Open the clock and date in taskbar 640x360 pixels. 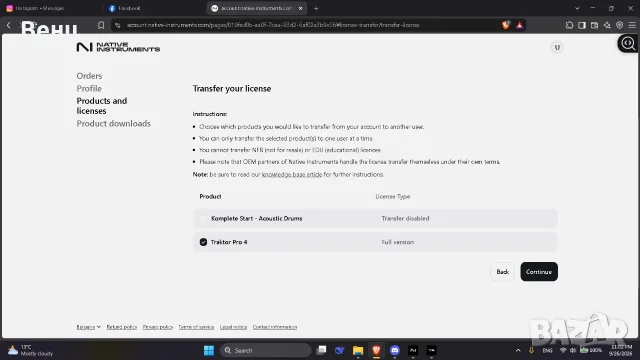pos(621,350)
